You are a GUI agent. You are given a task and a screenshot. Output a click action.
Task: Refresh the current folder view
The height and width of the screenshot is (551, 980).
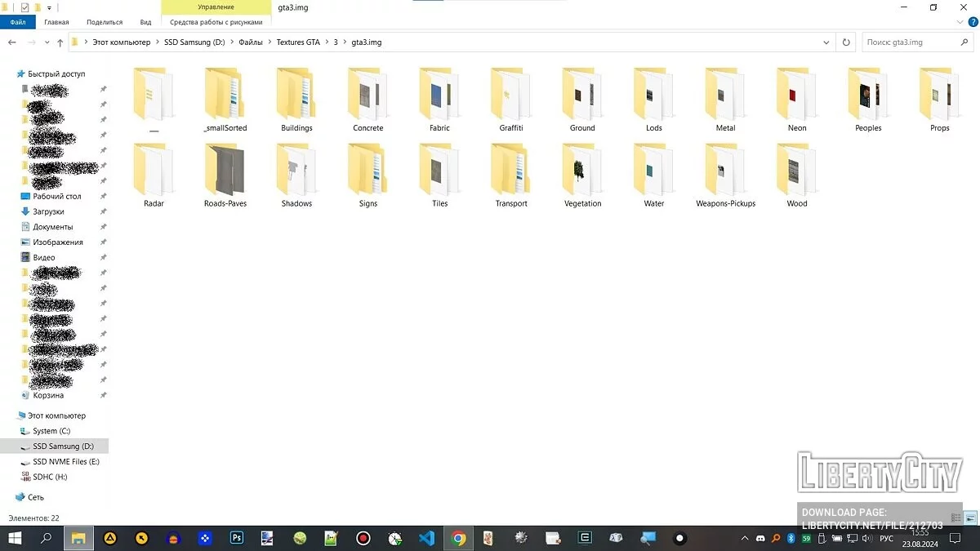846,42
